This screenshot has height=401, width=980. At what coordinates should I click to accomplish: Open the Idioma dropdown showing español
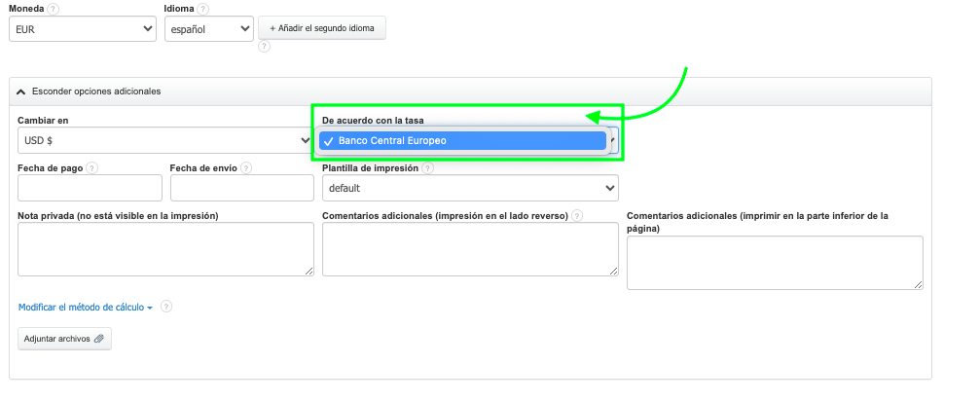[x=207, y=30]
